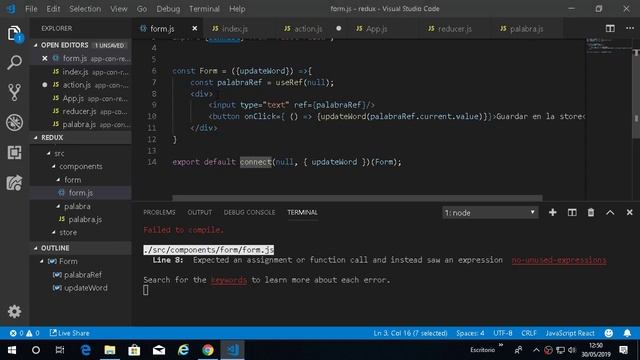Viewport: 640px width, 360px height.
Task: Click the editor horizontal scrollbar
Action: pos(357,198)
